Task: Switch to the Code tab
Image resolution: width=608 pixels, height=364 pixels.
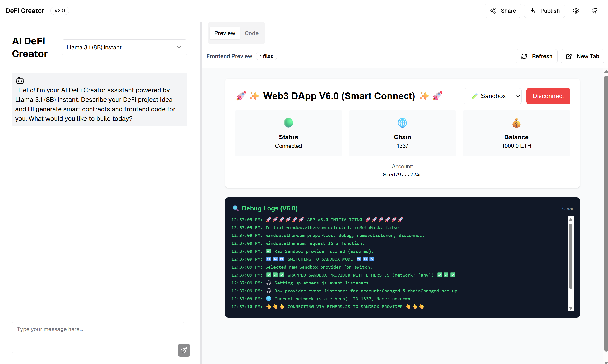Action: pos(251,33)
